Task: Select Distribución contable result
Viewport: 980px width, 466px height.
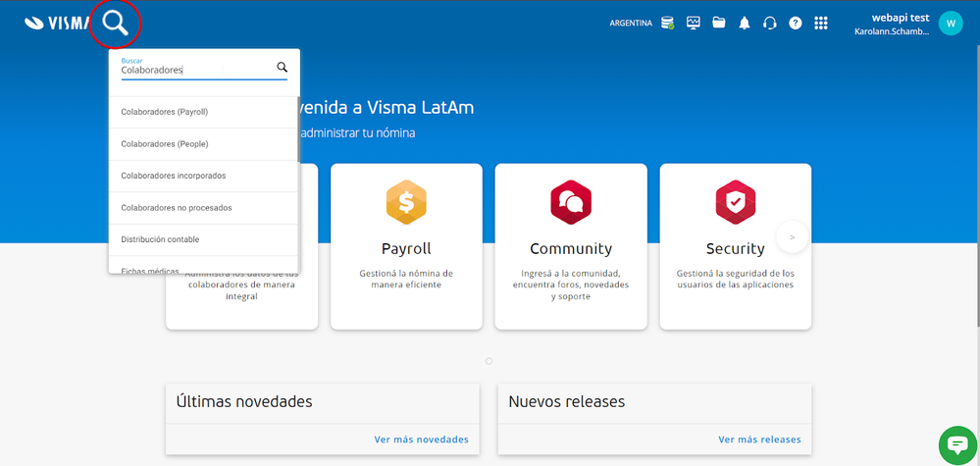Action: pyautogui.click(x=203, y=240)
